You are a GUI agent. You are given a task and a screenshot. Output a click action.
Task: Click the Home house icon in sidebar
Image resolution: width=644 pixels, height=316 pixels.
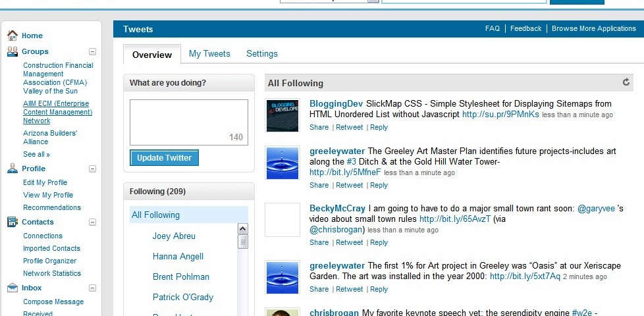13,36
